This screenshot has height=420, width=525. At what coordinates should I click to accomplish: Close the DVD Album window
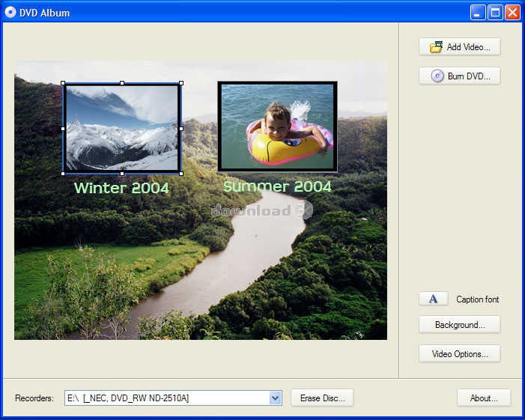(x=512, y=12)
